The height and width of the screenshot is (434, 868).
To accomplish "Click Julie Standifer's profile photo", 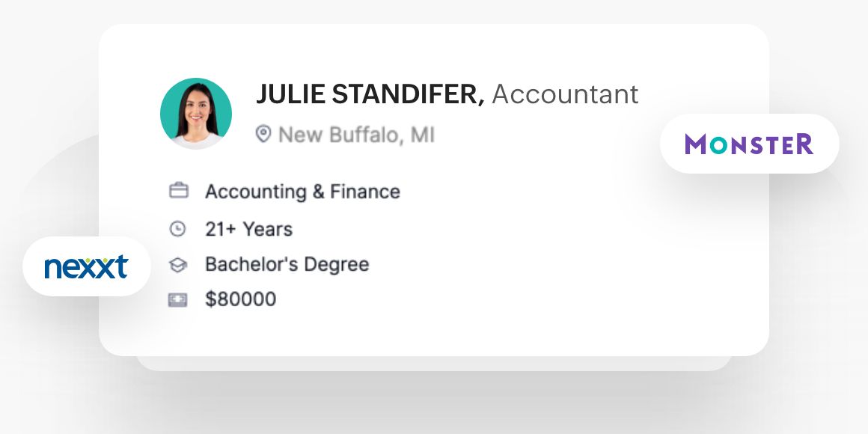I will point(196,114).
